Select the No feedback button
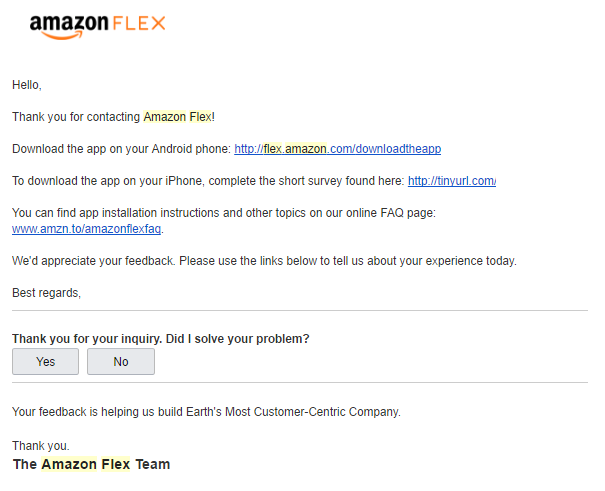The height and width of the screenshot is (491, 605). [x=121, y=361]
